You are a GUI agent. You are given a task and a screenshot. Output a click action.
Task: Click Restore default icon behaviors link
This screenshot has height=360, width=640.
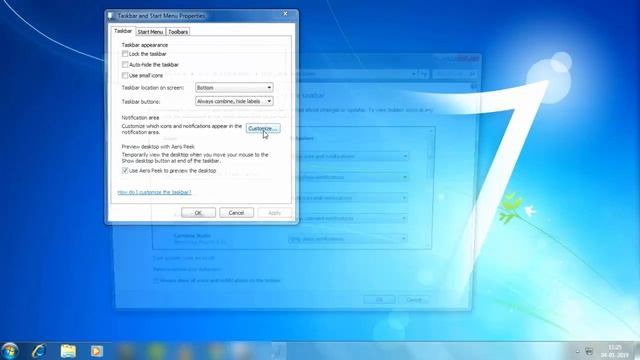click(187, 269)
